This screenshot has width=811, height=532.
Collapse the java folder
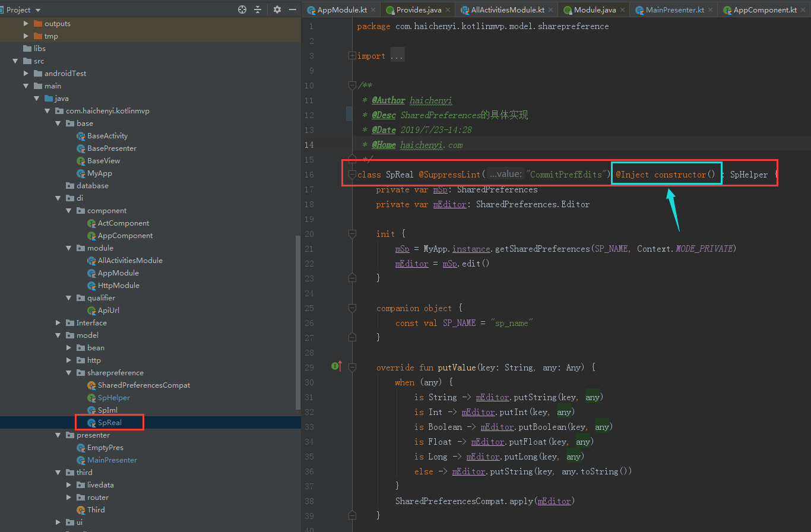click(x=36, y=99)
